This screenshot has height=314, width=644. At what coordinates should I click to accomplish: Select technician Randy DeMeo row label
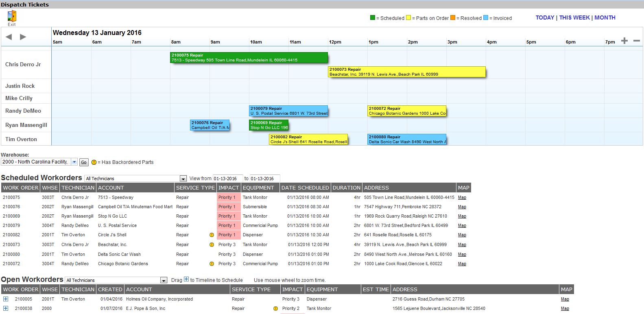23,111
